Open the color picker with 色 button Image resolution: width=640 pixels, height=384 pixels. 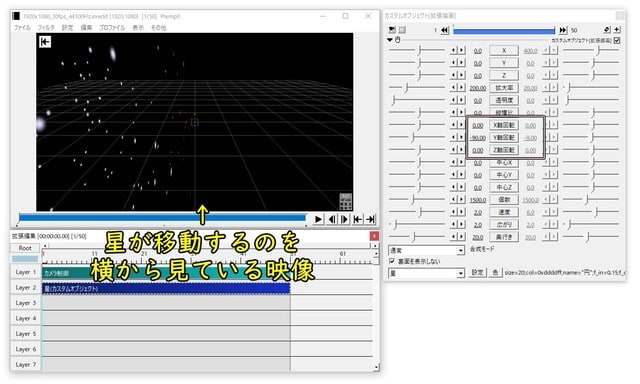[x=495, y=273]
